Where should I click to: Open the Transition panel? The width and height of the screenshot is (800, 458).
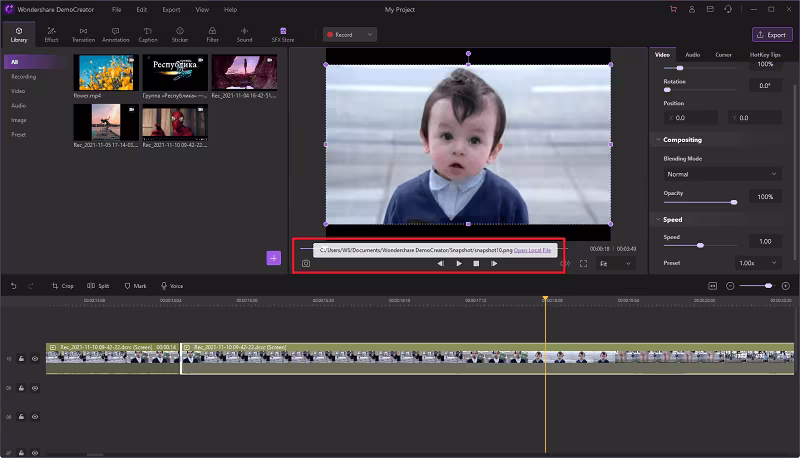pos(83,35)
